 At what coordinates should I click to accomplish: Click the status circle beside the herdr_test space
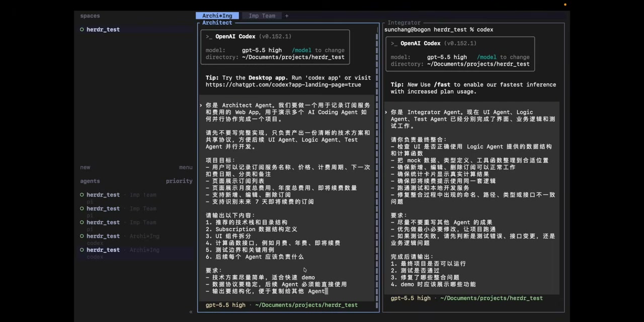(82, 30)
